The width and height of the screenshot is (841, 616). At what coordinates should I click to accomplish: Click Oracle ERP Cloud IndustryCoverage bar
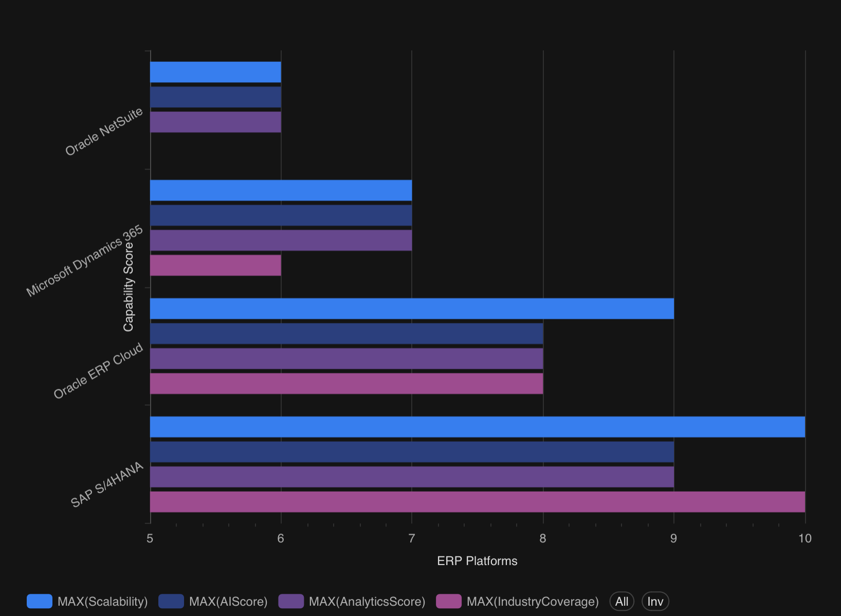tap(346, 384)
